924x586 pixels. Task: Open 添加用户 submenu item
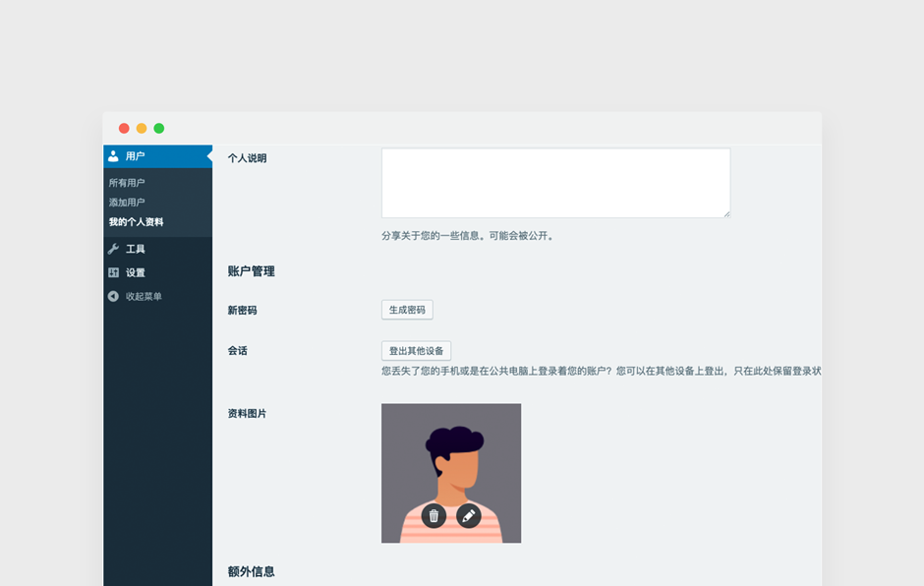[127, 203]
